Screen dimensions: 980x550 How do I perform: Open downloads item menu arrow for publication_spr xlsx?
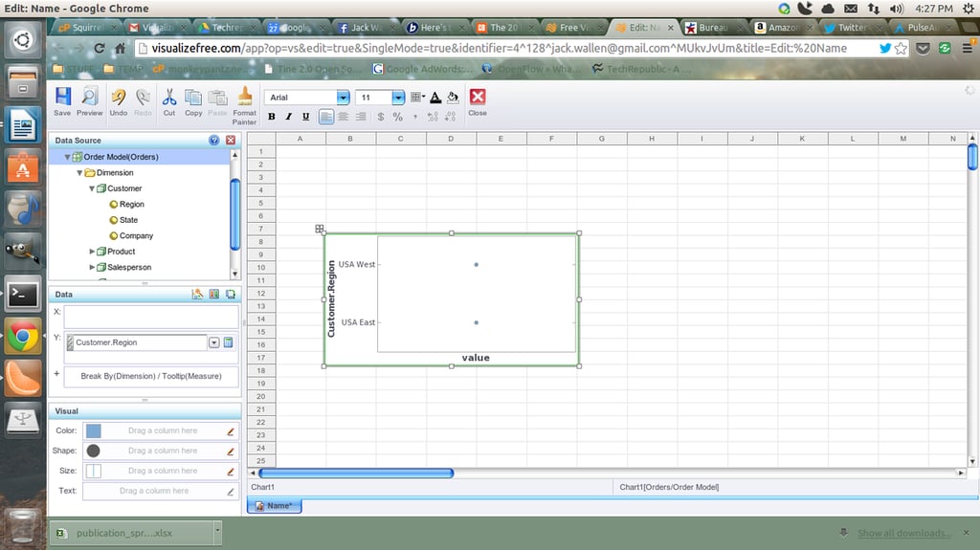click(x=217, y=532)
